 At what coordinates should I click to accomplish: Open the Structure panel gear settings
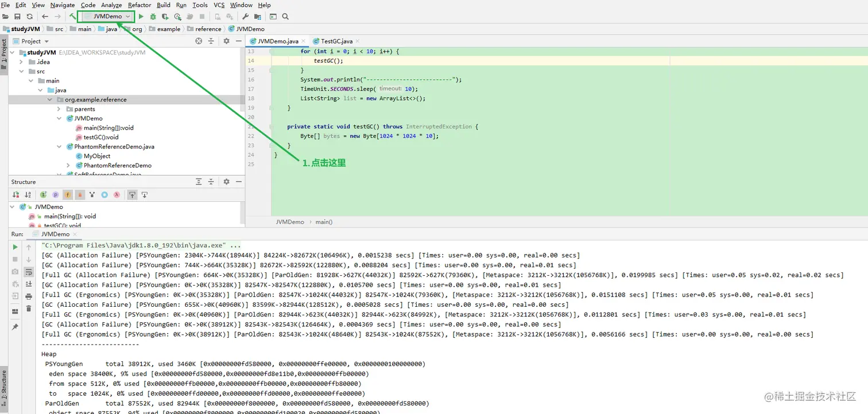click(x=226, y=182)
